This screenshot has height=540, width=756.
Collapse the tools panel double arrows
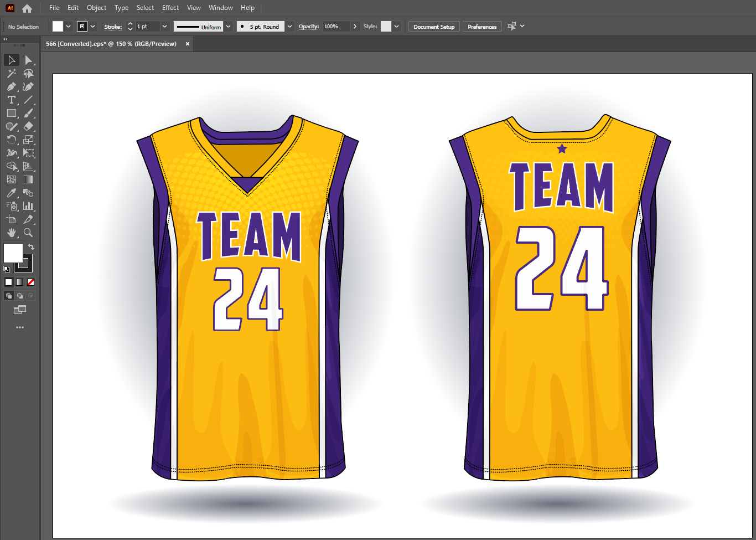click(x=6, y=39)
